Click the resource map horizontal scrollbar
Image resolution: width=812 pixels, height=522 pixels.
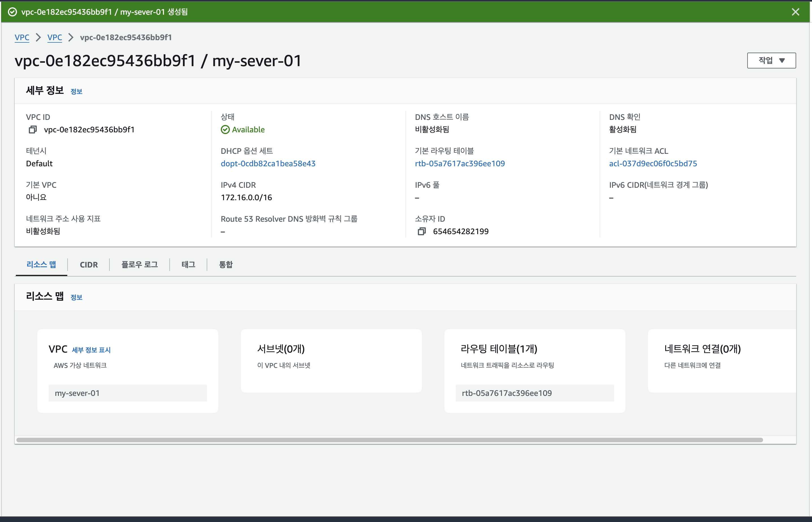tap(390, 440)
